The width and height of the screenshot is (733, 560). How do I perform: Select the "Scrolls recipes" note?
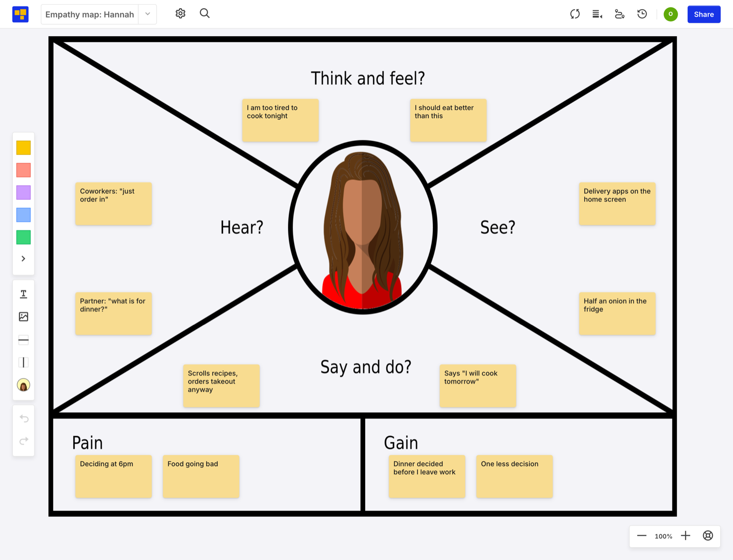(221, 386)
